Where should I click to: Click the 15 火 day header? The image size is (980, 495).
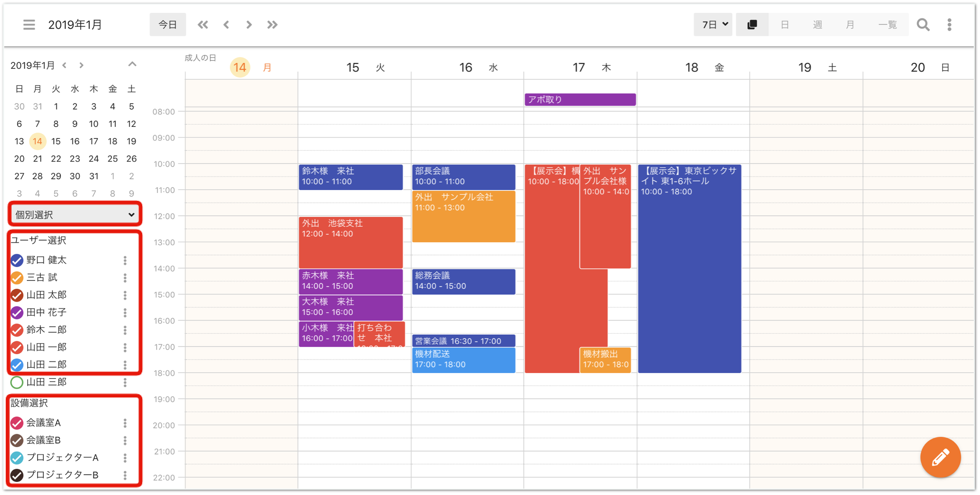[365, 67]
